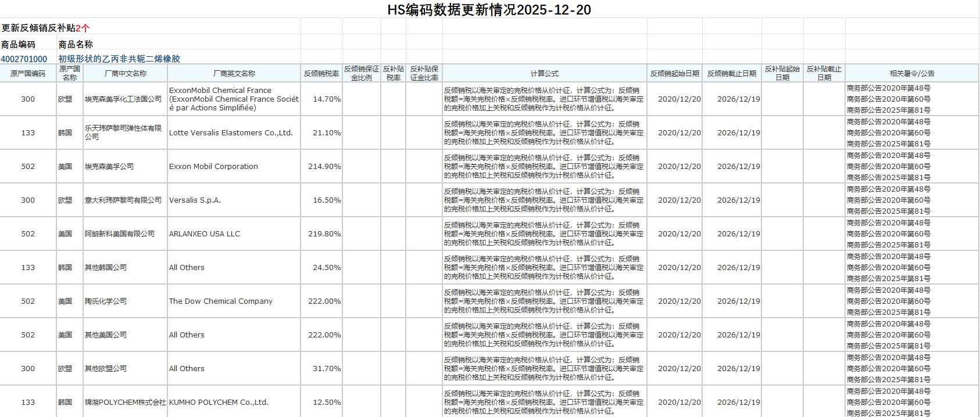Select cell 乐天玮萨黎司弹性体有限公司

coord(126,133)
